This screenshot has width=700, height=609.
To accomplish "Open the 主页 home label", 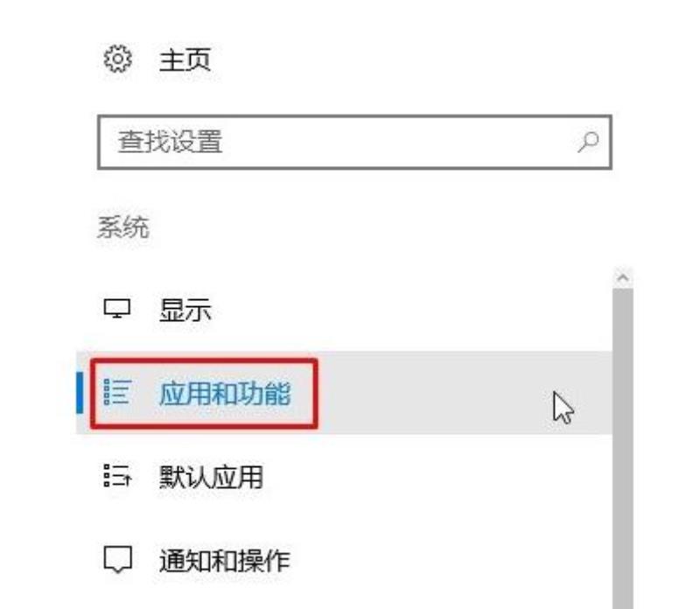I will (185, 59).
